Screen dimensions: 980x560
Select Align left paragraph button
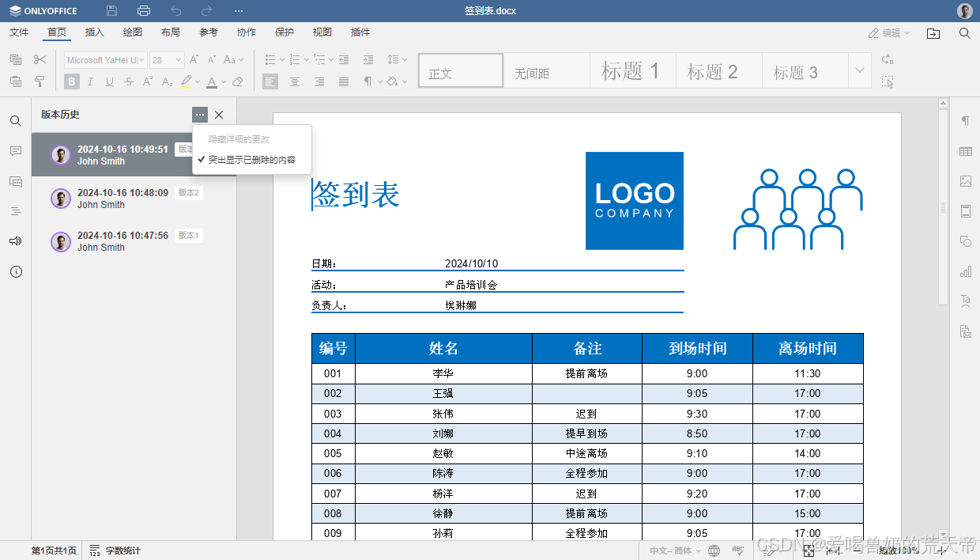[270, 81]
